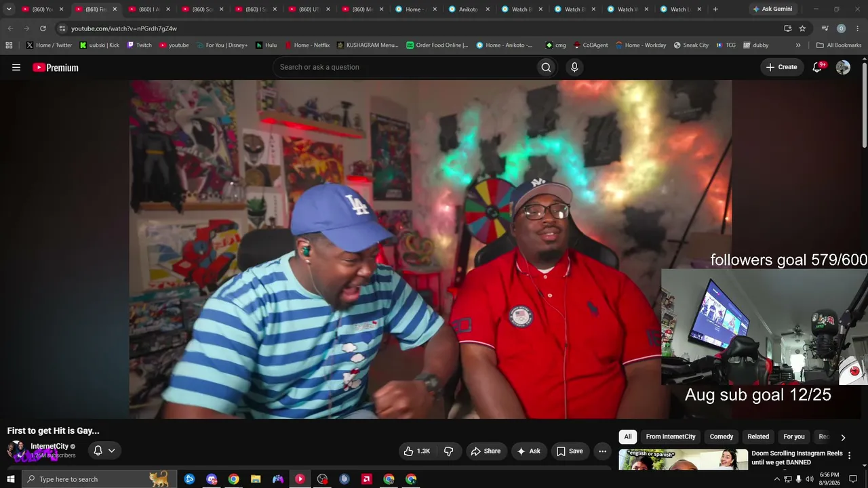The height and width of the screenshot is (488, 868).
Task: Show more bookmarks with the chevron
Action: click(798, 45)
